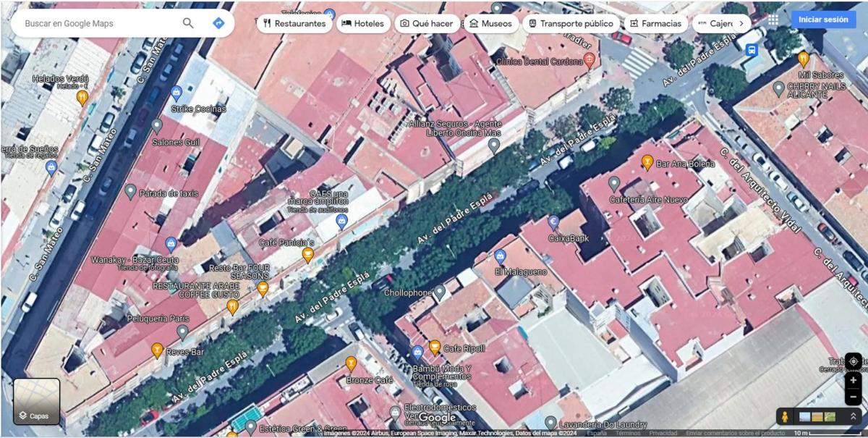Image resolution: width=868 pixels, height=438 pixels.
Task: Open the Privacidad link
Action: coord(663,433)
